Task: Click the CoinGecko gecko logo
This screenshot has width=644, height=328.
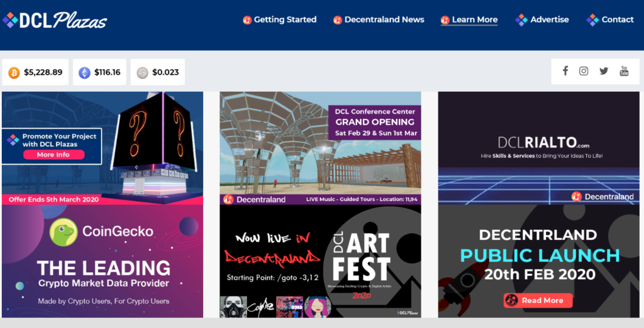Action: click(64, 232)
